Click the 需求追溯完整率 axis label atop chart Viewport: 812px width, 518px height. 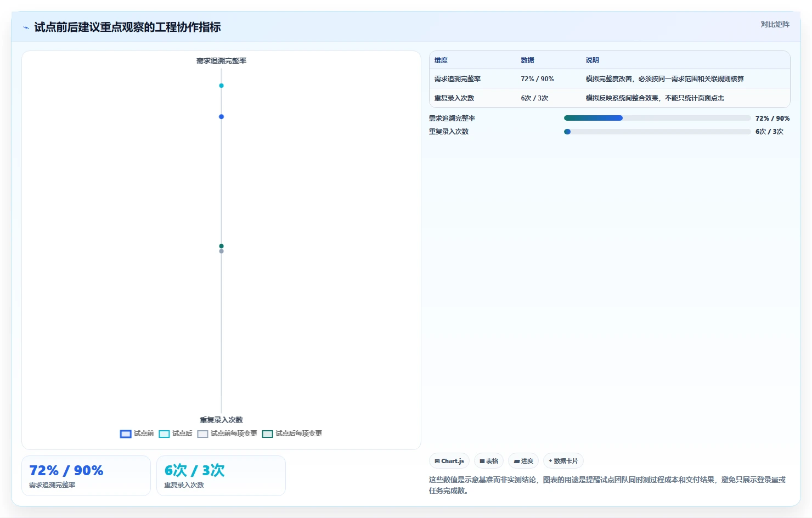pyautogui.click(x=221, y=61)
